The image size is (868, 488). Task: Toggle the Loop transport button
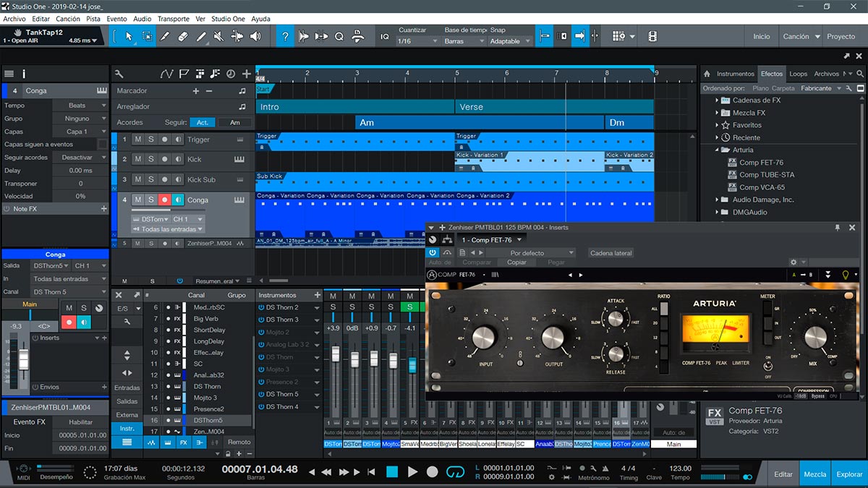pyautogui.click(x=455, y=472)
